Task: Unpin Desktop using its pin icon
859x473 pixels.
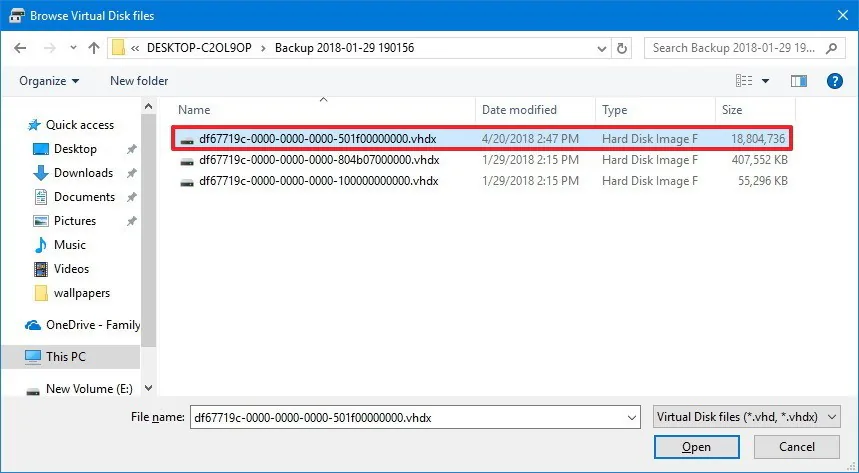Action: tap(131, 149)
